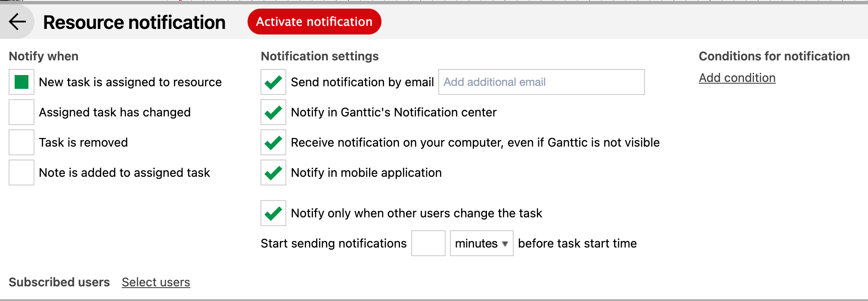Go back using the arrow icon
The image size is (868, 301).
point(17,22)
